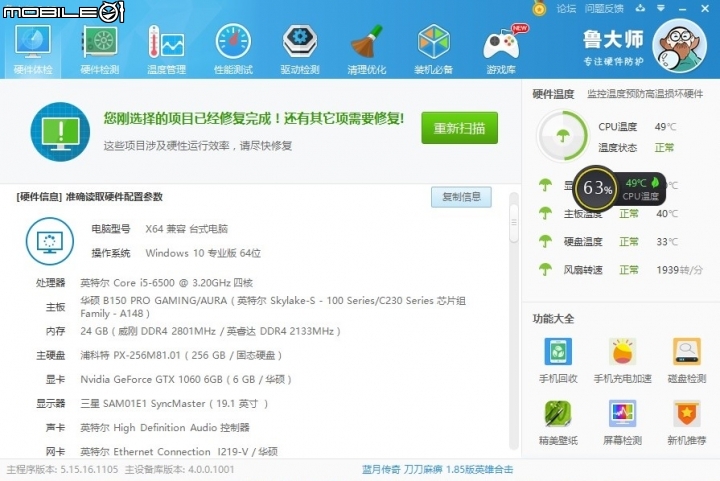
Task: Click the 硬件温度 section heading
Action: pyautogui.click(x=553, y=94)
